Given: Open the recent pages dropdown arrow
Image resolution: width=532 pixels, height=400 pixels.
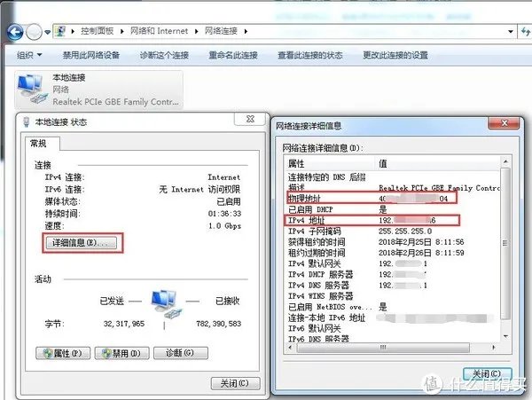Looking at the screenshot, I should coord(48,32).
